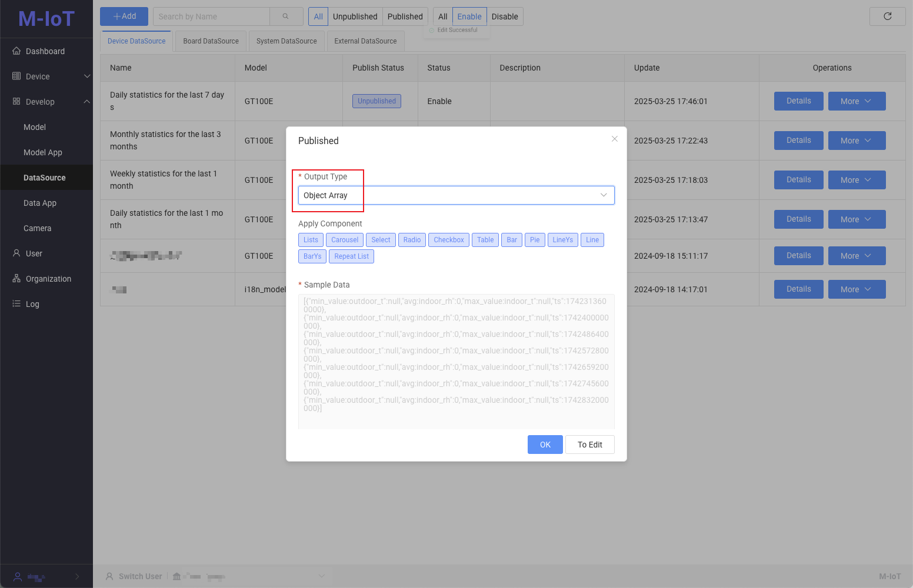Select the Disable status filter

coord(504,16)
